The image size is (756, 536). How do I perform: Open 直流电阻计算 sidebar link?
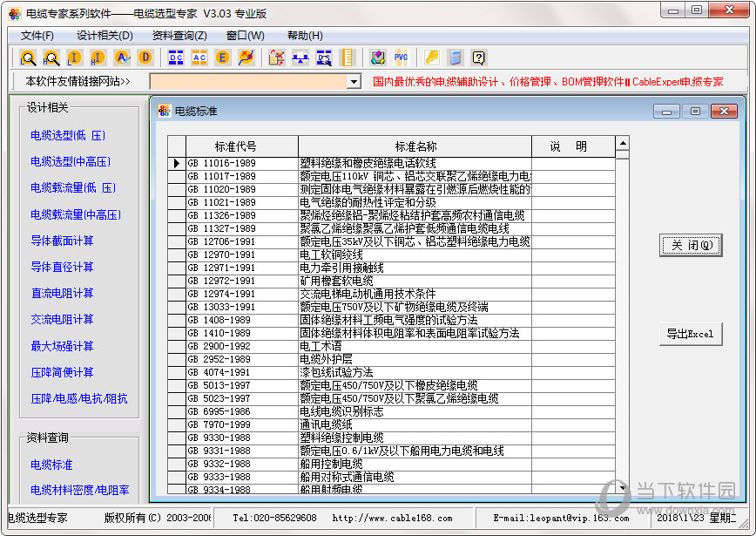[62, 293]
